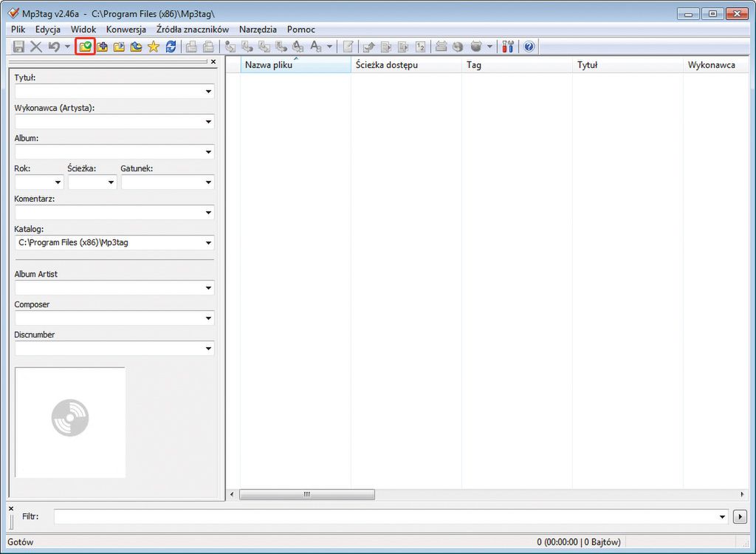Open the Filtr history dropdown arrow
The height and width of the screenshot is (554, 756).
click(x=722, y=517)
